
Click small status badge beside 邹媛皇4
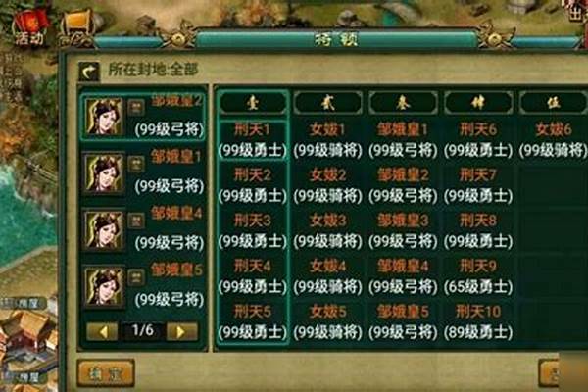(x=136, y=220)
